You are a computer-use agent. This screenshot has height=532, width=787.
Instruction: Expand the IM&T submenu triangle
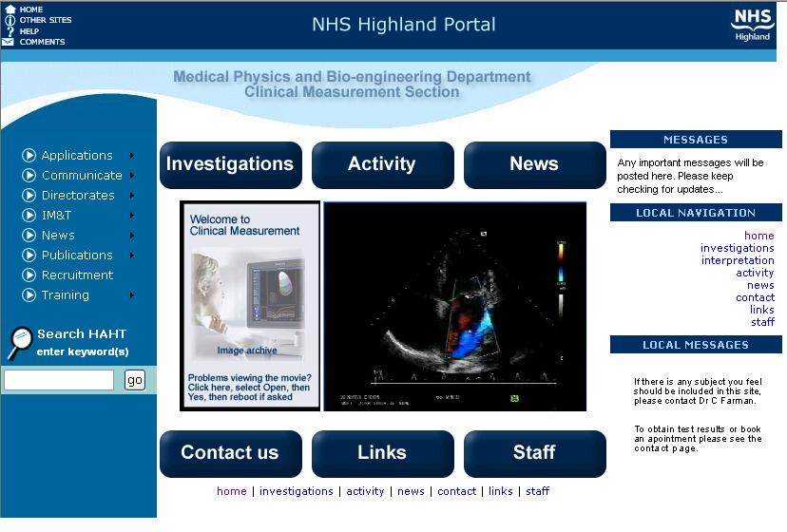point(132,216)
